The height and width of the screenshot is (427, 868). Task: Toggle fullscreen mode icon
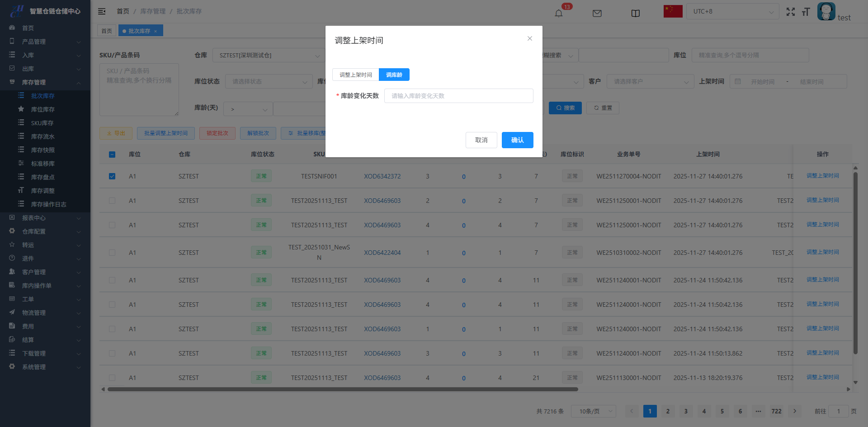[x=790, y=12]
